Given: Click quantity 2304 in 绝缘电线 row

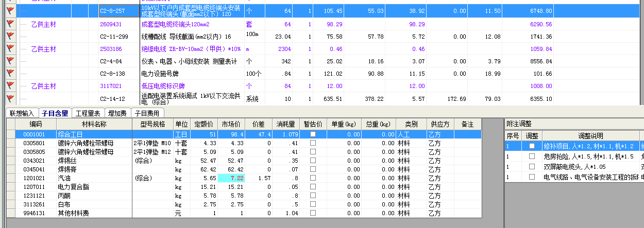Looking at the screenshot, I should (x=284, y=49).
